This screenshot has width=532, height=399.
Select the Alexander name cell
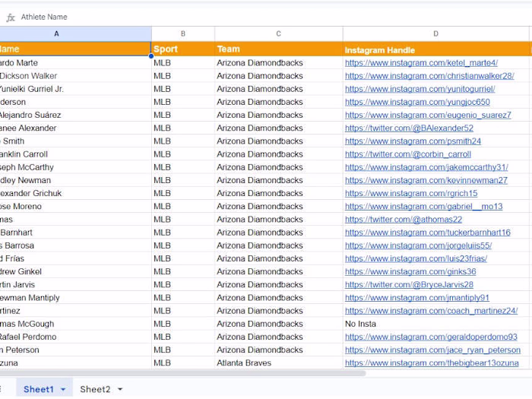[x=75, y=128]
